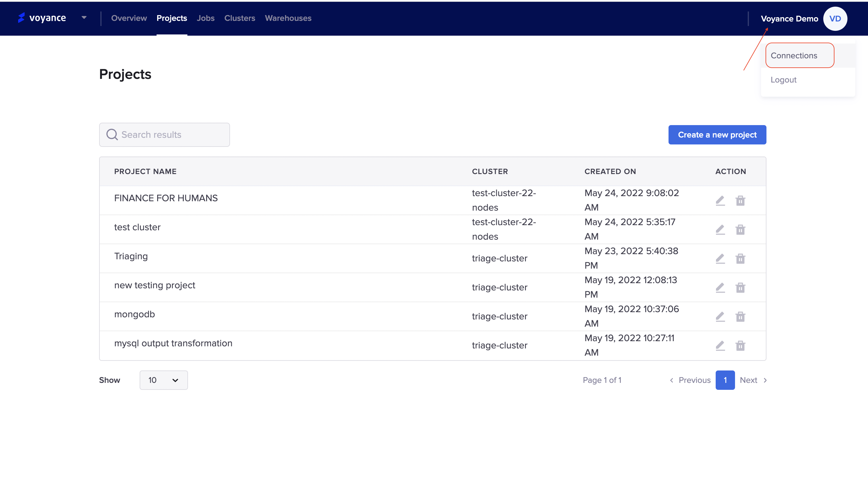Delete the Triaging project
Viewport: 868px width, 498px height.
(740, 259)
